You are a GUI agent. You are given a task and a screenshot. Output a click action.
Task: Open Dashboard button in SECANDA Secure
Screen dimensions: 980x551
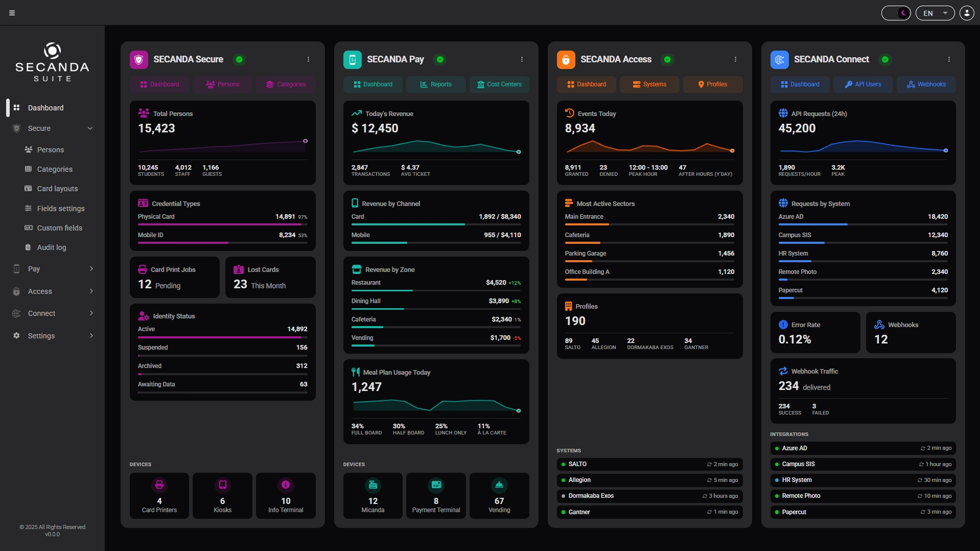click(x=159, y=84)
